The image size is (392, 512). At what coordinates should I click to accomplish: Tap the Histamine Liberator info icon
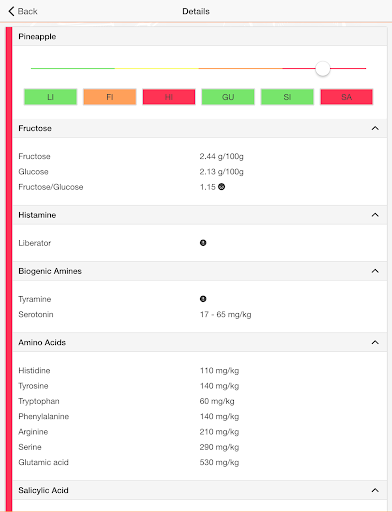[203, 243]
